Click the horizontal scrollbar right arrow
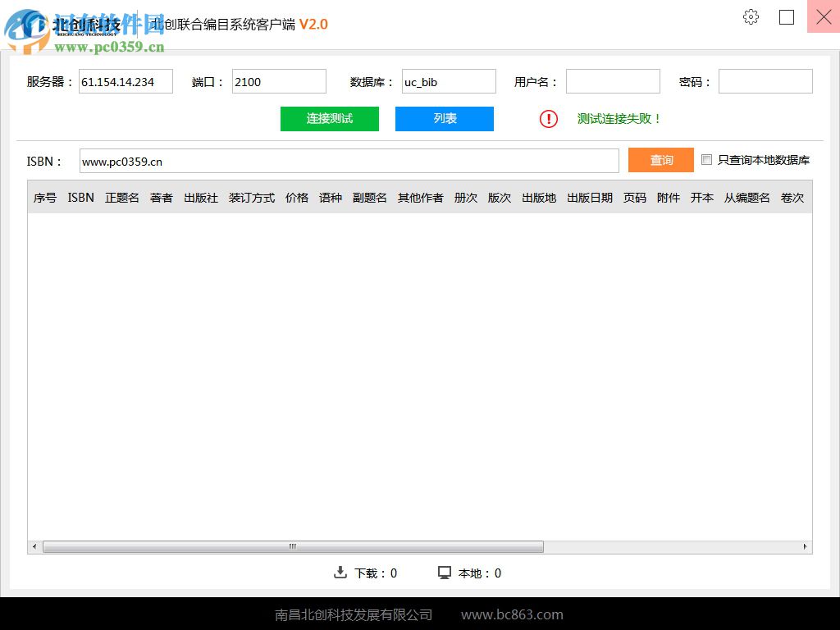840x630 pixels. [x=806, y=546]
